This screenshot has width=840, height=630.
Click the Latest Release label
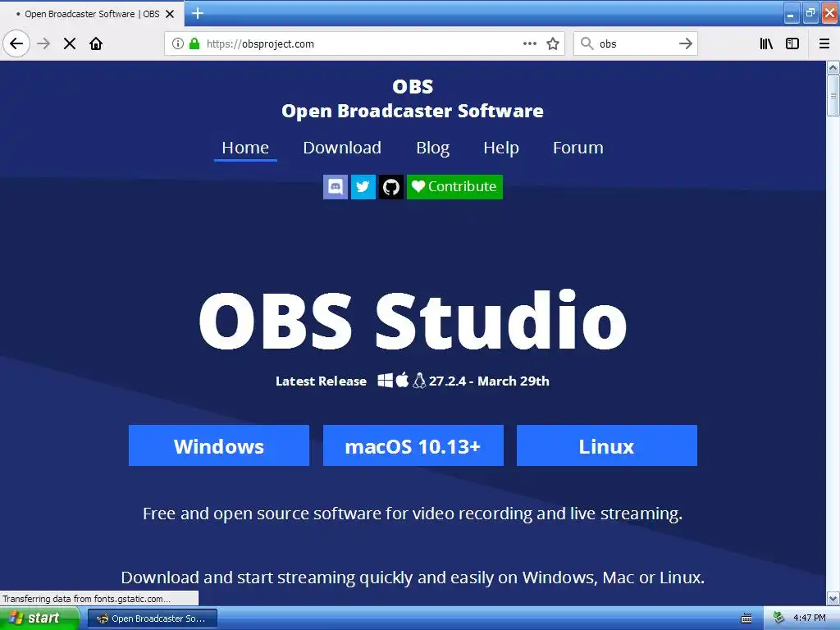321,381
